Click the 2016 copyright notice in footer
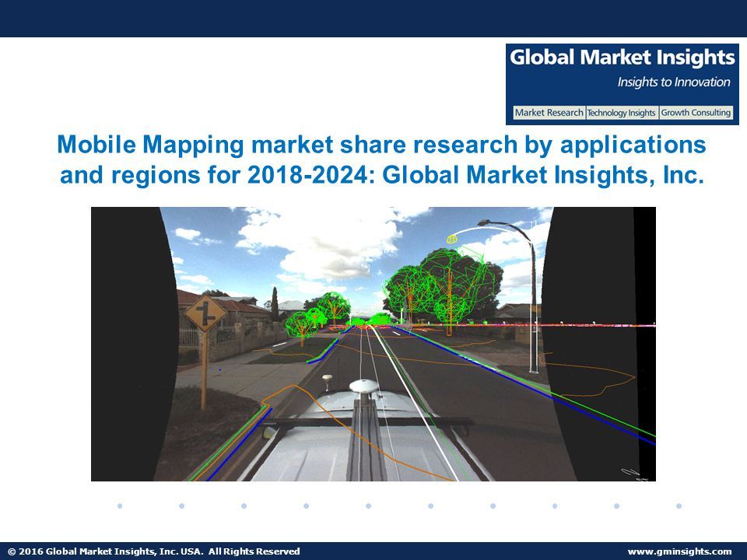 tap(154, 551)
